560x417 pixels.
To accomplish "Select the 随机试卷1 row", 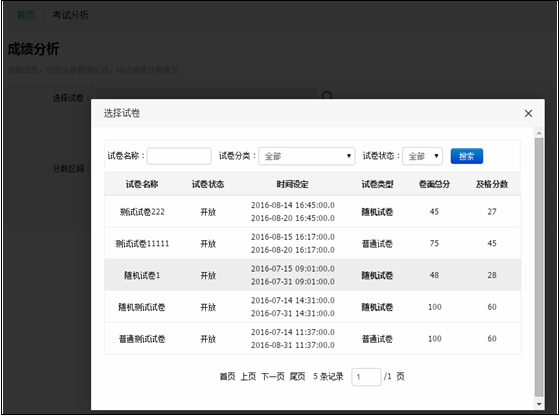I will click(x=312, y=275).
